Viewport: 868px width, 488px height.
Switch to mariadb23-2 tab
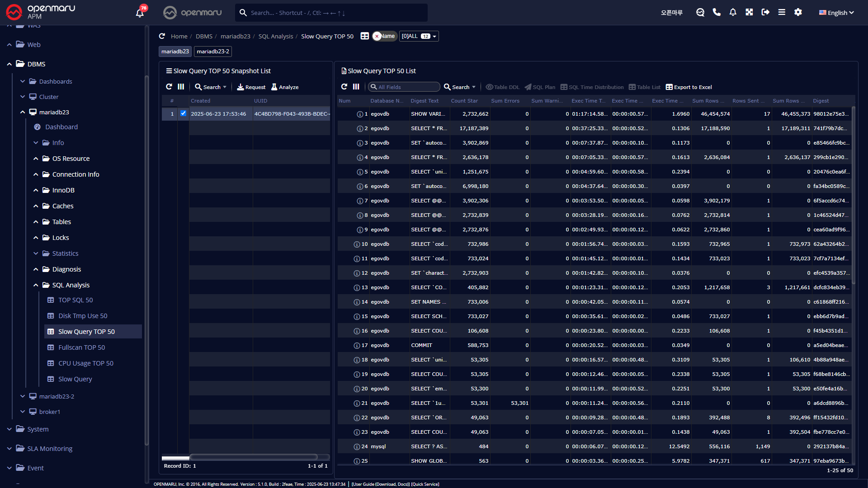point(213,52)
